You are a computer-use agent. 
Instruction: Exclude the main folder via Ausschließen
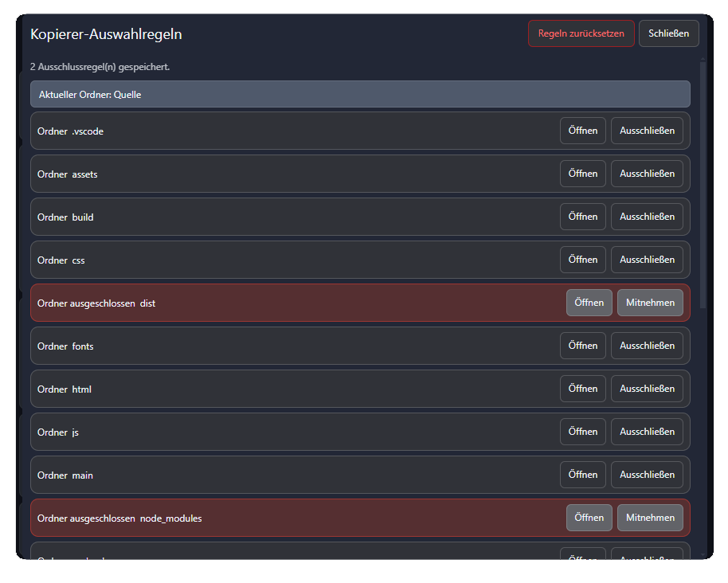click(647, 475)
